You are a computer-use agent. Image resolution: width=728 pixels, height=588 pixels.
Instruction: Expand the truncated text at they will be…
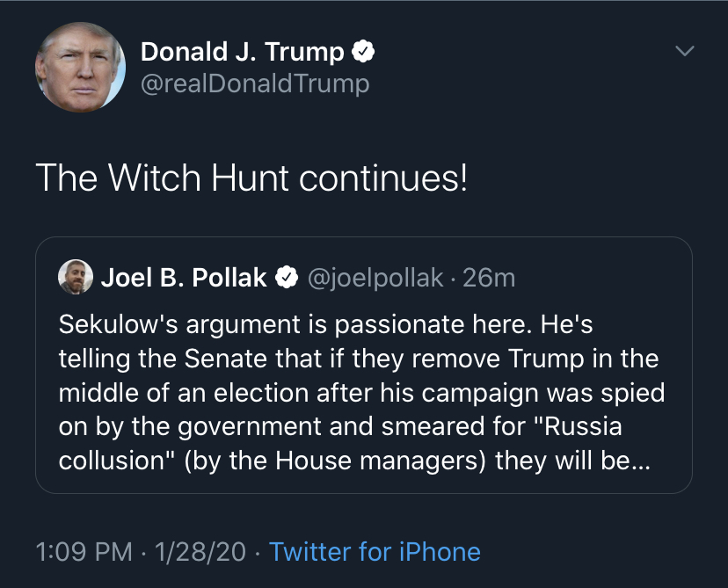[573, 461]
